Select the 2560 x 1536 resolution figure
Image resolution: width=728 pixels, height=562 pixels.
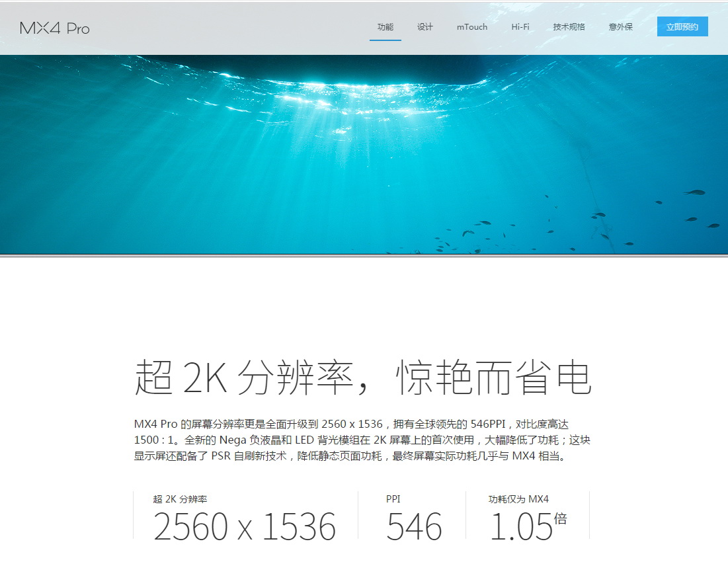pos(245,526)
